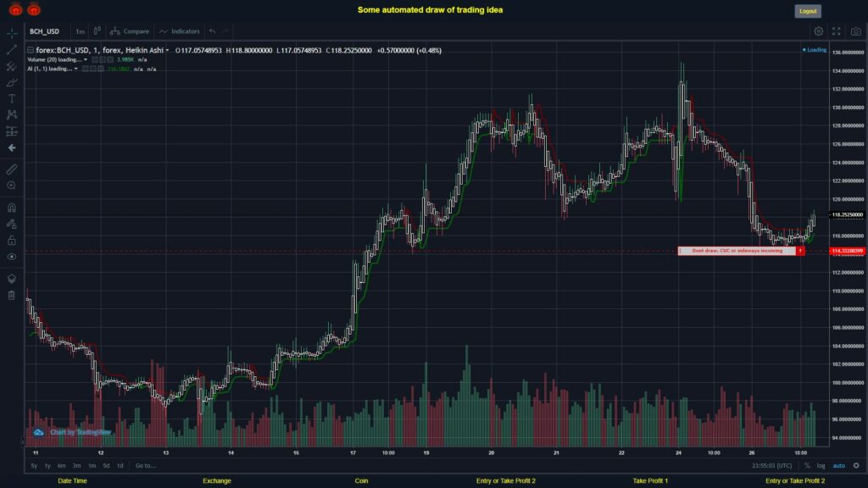The width and height of the screenshot is (868, 488).
Task: Collapse the forex:BCH_USD legend box
Action: 31,50
